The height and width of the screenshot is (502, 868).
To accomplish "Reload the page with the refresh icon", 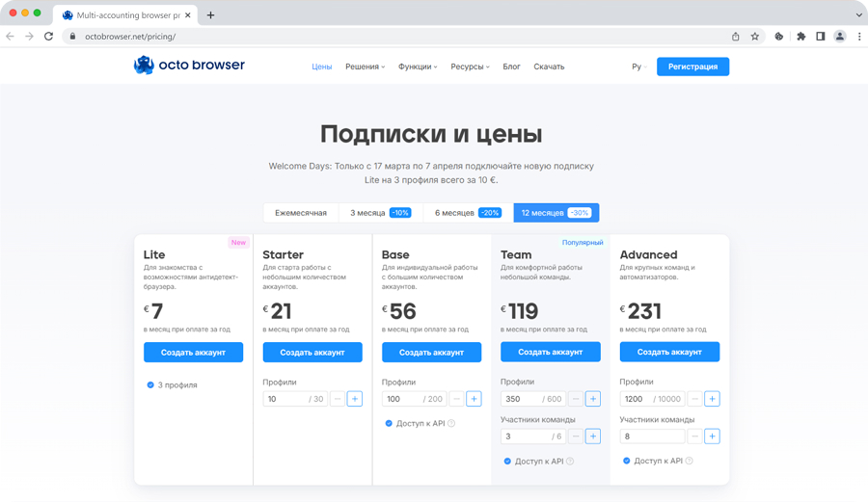I will [x=49, y=37].
